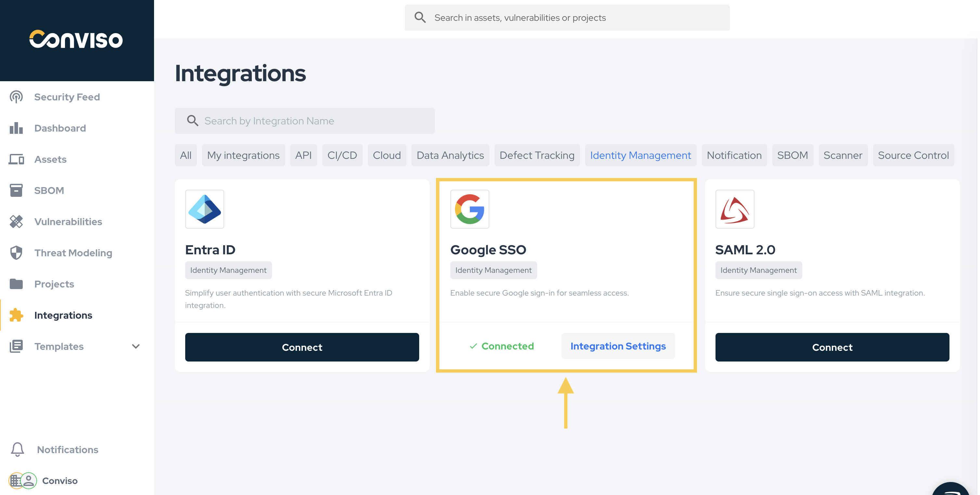Image resolution: width=980 pixels, height=495 pixels.
Task: Click the Projects folder icon
Action: (x=16, y=284)
